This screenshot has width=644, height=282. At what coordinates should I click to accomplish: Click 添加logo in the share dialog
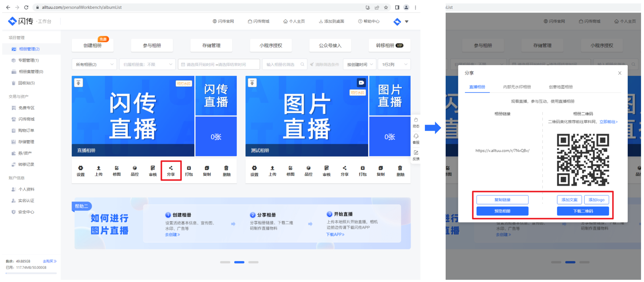597,200
